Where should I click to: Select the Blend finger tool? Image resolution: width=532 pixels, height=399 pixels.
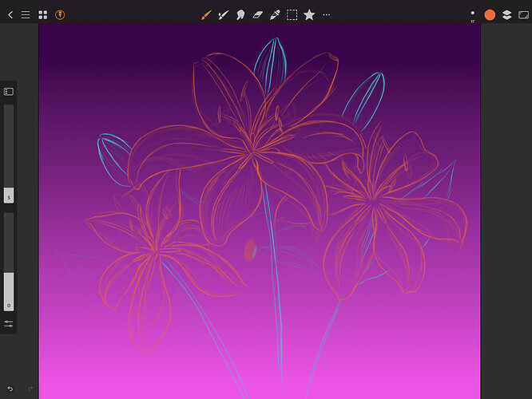tap(240, 15)
